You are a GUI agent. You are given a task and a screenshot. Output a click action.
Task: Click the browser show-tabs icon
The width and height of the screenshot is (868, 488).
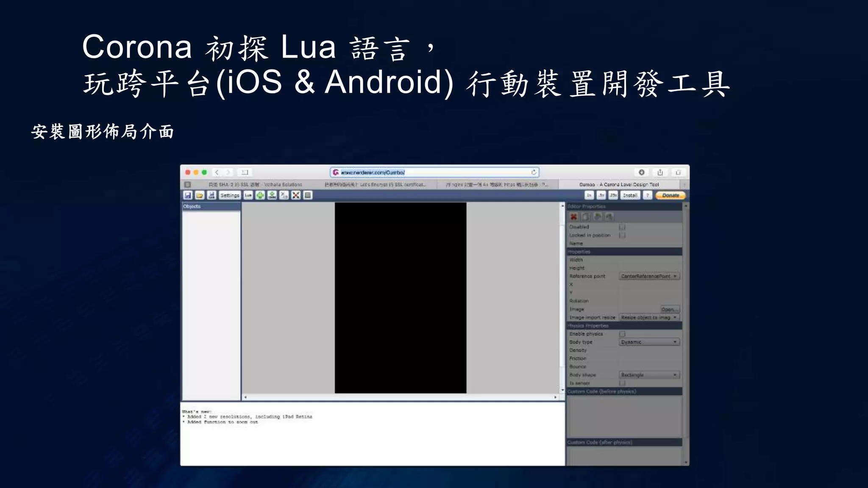678,172
